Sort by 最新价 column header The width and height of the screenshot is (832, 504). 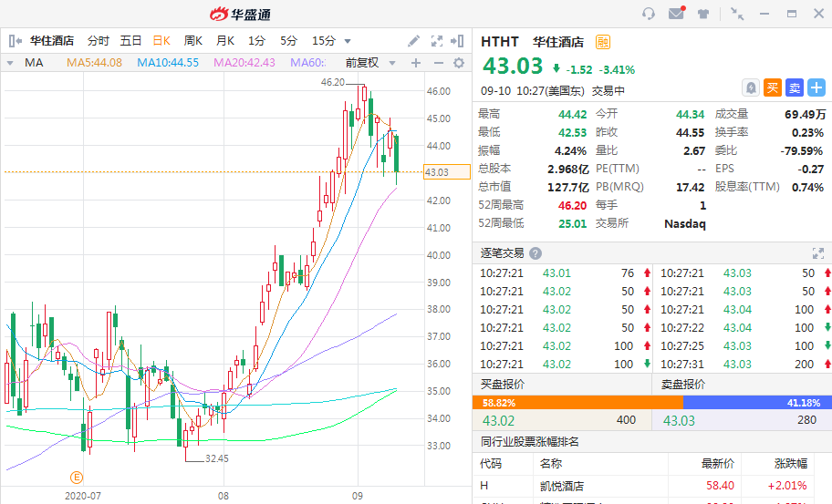coord(717,464)
